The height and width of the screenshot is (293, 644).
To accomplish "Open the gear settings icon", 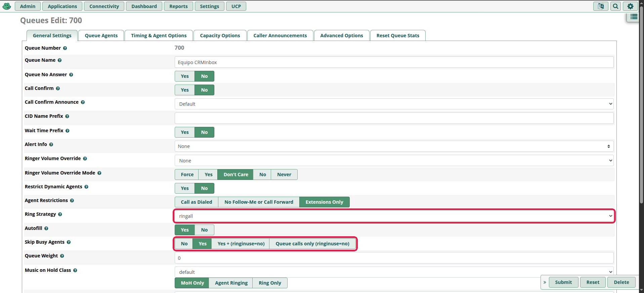I will (630, 6).
